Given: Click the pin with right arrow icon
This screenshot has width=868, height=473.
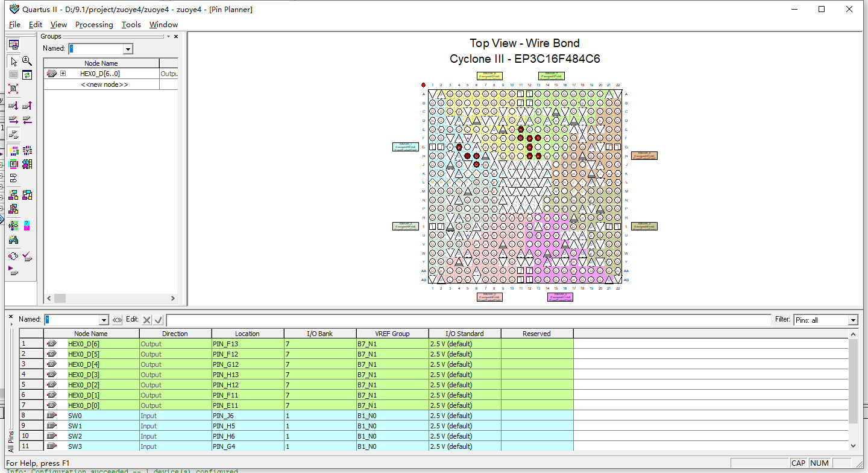Looking at the screenshot, I should pyautogui.click(x=13, y=119).
